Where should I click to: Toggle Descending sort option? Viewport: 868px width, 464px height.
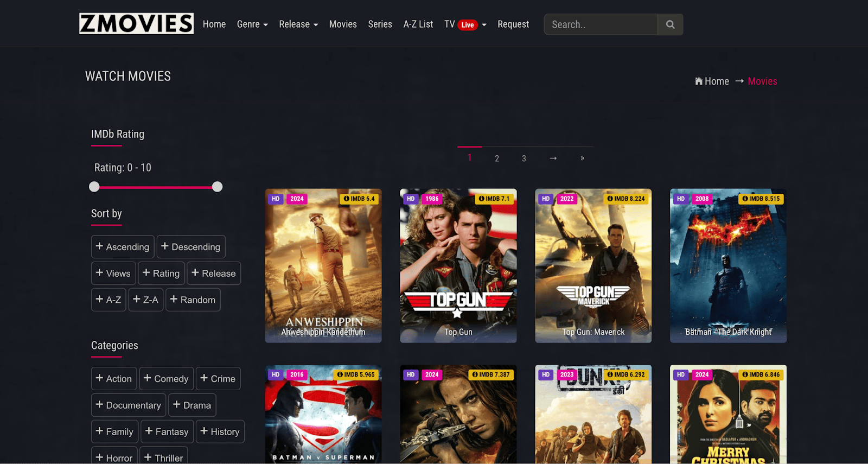(x=191, y=247)
